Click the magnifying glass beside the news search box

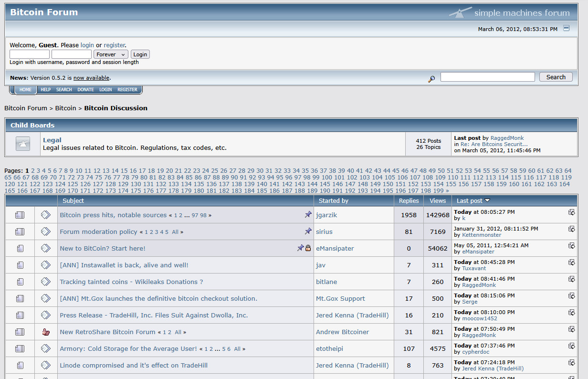pyautogui.click(x=432, y=78)
